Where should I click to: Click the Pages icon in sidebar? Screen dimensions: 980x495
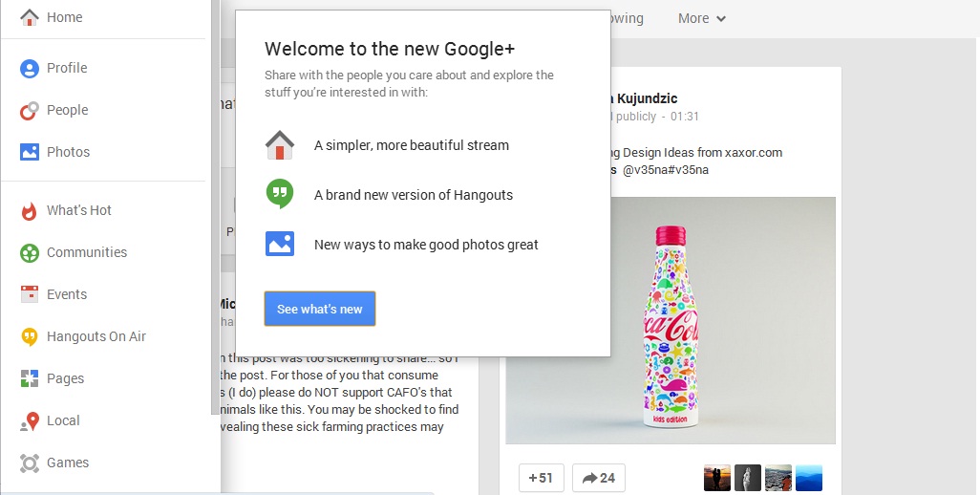[30, 378]
